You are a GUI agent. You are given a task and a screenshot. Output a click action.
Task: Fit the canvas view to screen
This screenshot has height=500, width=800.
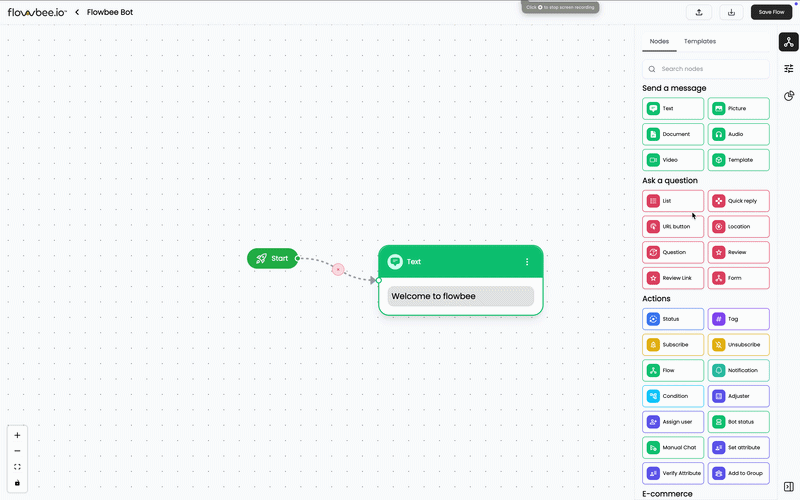[17, 467]
